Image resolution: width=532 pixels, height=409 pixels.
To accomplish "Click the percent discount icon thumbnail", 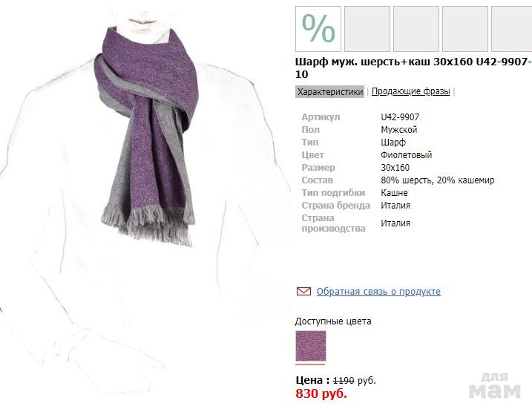I will (x=318, y=29).
